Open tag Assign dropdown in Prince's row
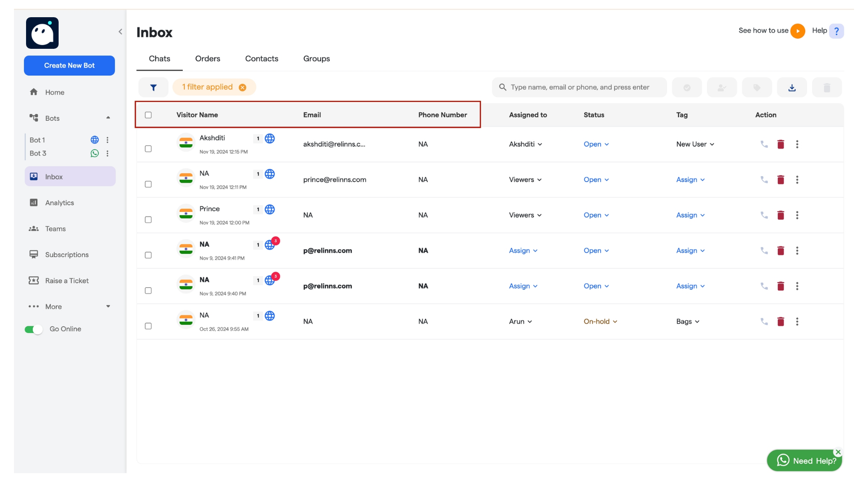Viewport: 868px width, 502px height. click(691, 215)
